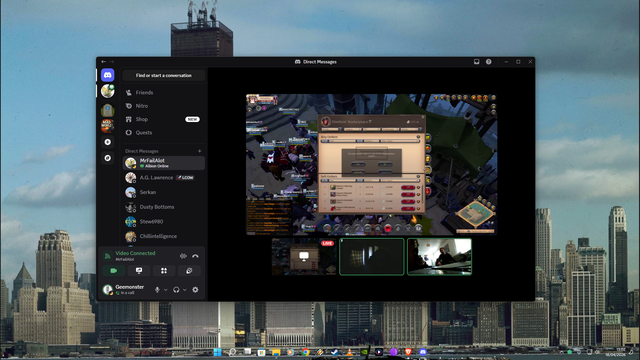640x360 pixels.
Task: Click the Share Your Screen button
Action: 139,271
